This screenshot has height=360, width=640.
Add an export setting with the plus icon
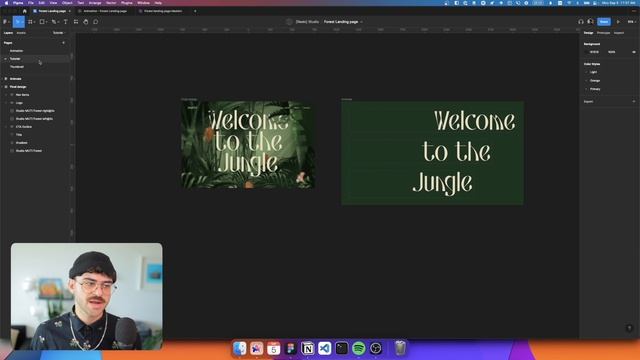pos(634,101)
